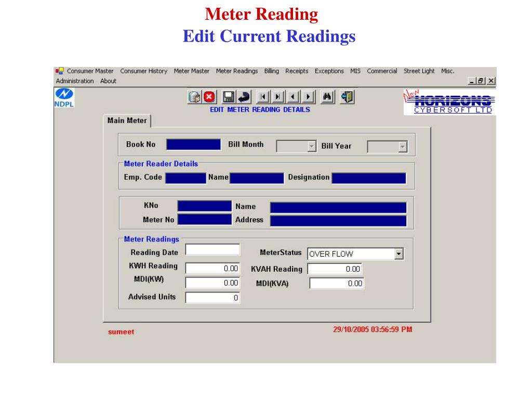Click the red delete X toolbar icon
This screenshot has width=532, height=399.
[x=209, y=97]
